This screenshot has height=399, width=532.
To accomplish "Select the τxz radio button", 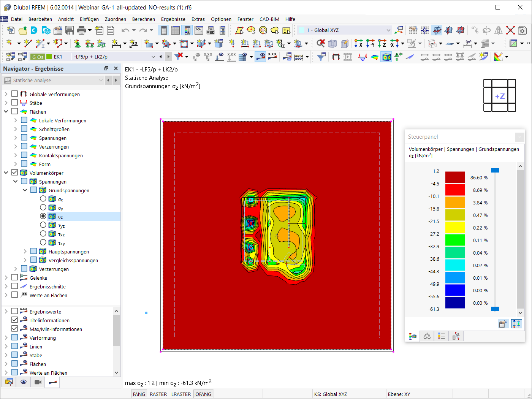I will (x=43, y=234).
